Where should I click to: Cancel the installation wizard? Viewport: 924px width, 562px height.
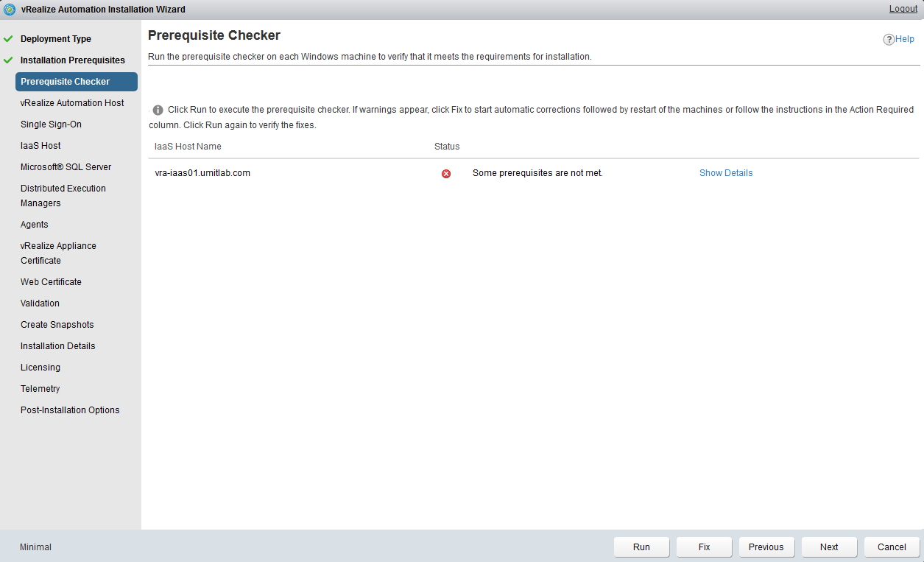pos(892,547)
